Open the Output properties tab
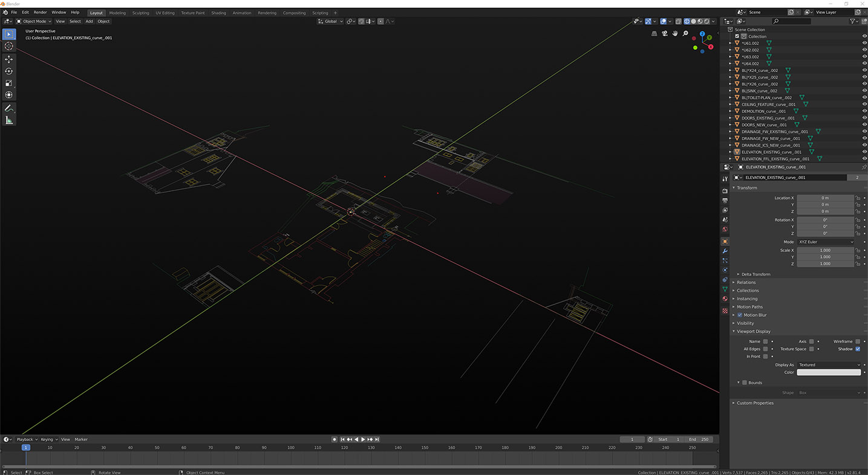Image resolution: width=868 pixels, height=475 pixels. coord(725,201)
